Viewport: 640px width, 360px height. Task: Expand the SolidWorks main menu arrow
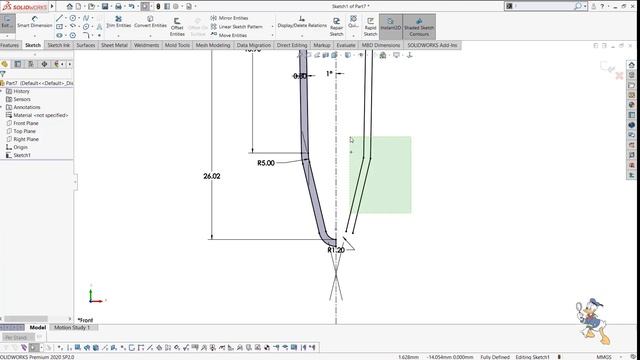[x=52, y=6]
